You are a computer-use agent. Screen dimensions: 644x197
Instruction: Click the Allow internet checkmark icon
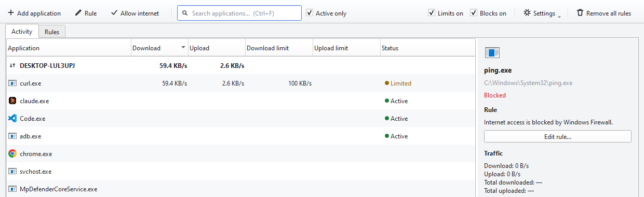(x=114, y=13)
